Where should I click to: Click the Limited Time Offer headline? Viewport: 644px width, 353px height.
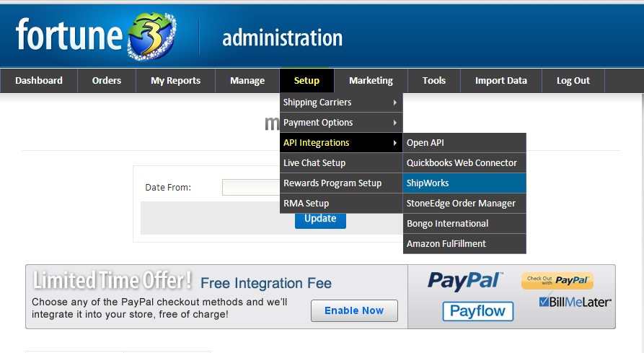[112, 281]
